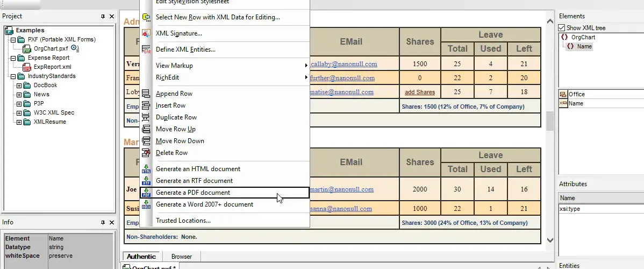
Task: Click the Insert Row icon
Action: point(146,105)
